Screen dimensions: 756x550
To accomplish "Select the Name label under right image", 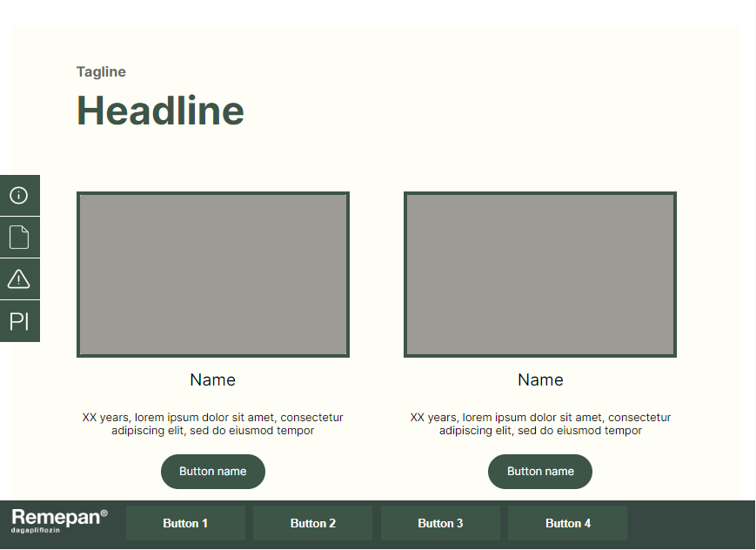I will [540, 380].
